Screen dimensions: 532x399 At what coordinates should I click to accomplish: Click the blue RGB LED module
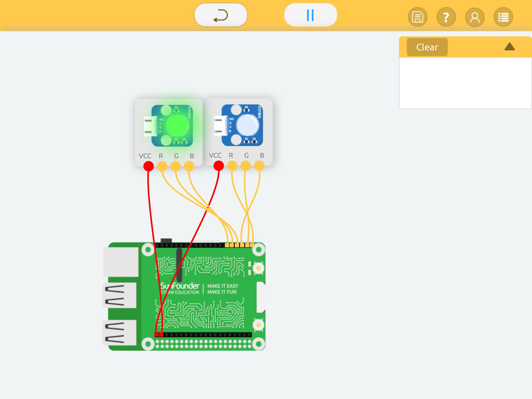[x=242, y=125]
